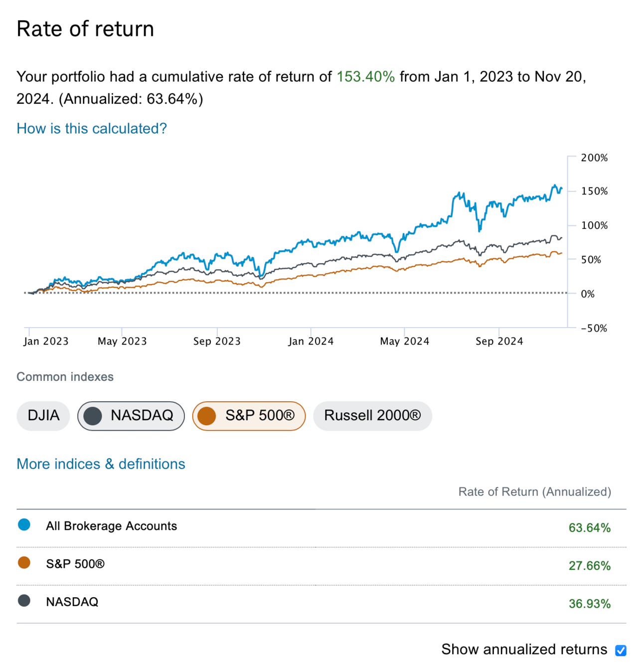Enable the DJIA index comparison
The image size is (644, 670).
pos(43,416)
